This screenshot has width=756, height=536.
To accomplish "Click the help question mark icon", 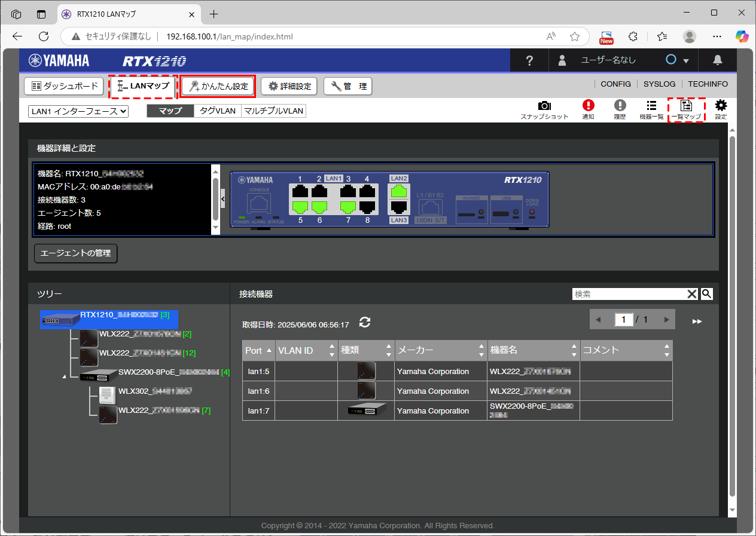I will tap(529, 60).
